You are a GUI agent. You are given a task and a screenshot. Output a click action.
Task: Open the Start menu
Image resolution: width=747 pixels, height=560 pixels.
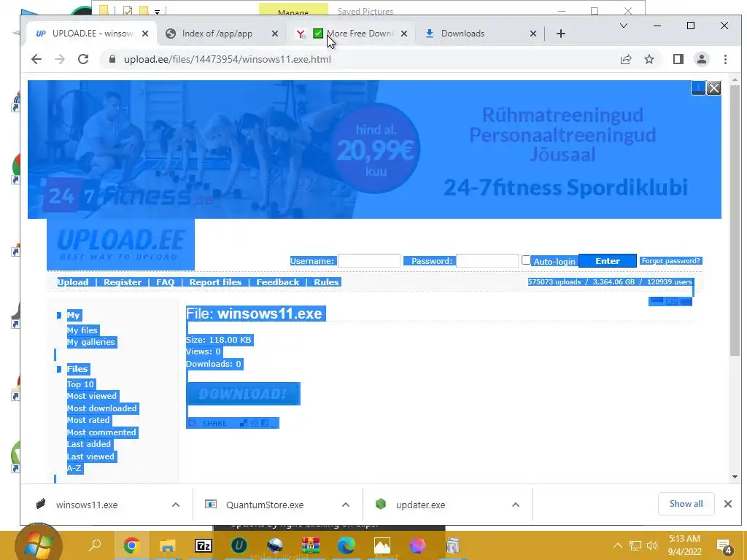tap(39, 544)
